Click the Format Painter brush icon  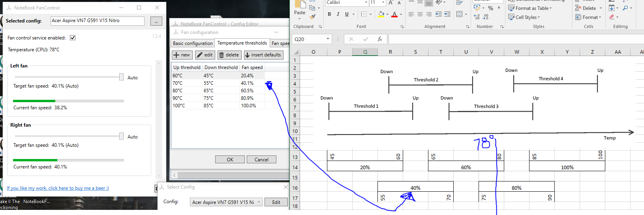[313, 17]
